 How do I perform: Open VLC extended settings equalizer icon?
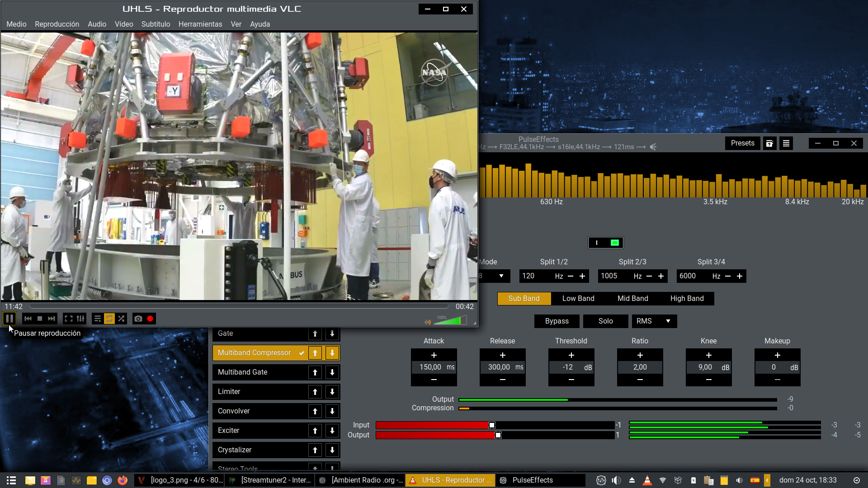point(80,319)
